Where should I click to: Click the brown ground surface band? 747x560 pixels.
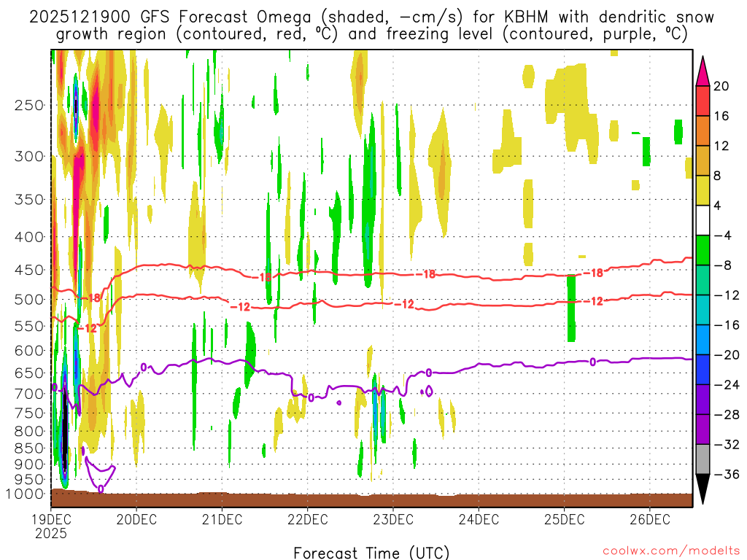371,500
